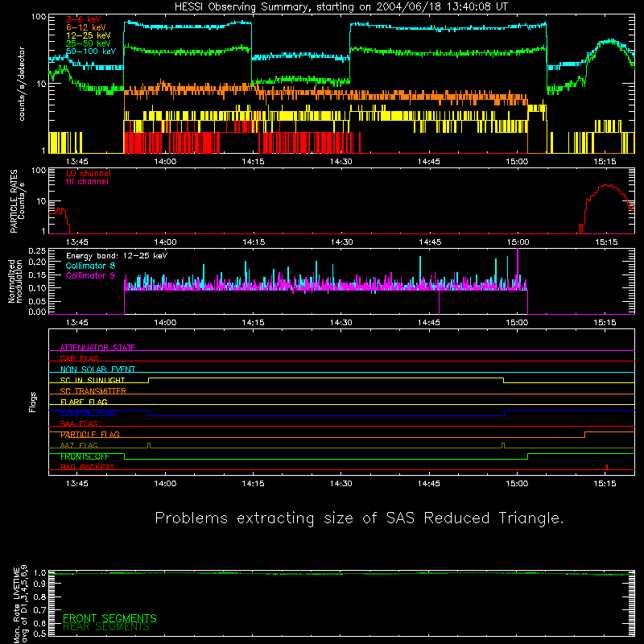Click the FLARE_FLAG label
The height and width of the screenshot is (644, 644).
pyautogui.click(x=84, y=402)
